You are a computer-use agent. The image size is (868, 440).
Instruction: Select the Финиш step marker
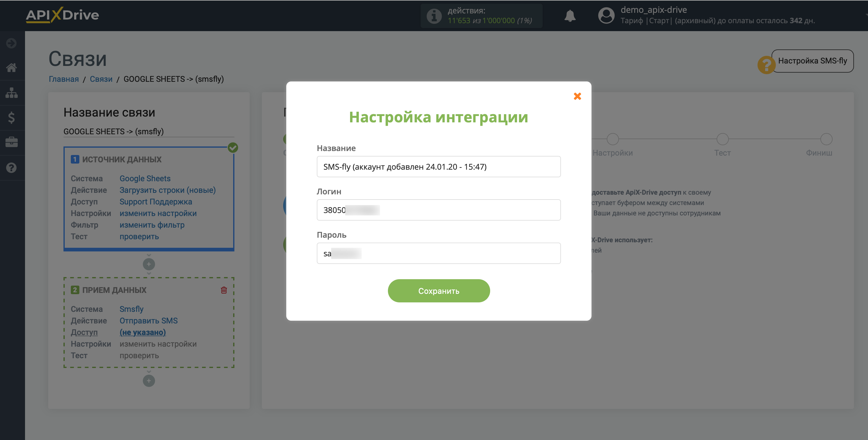point(826,139)
